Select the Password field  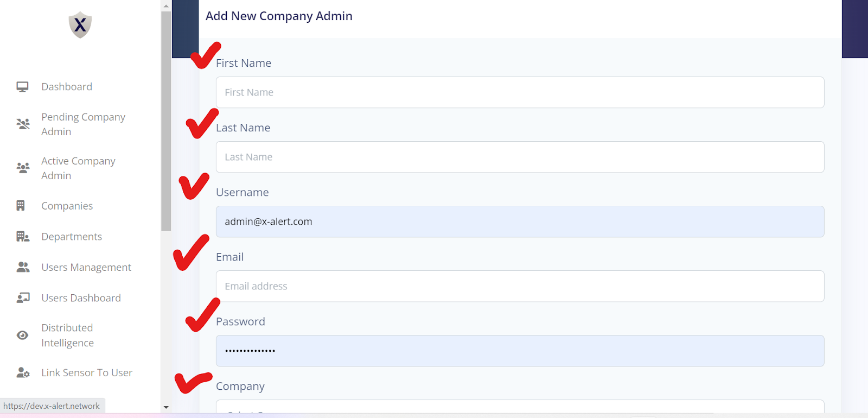coord(520,351)
